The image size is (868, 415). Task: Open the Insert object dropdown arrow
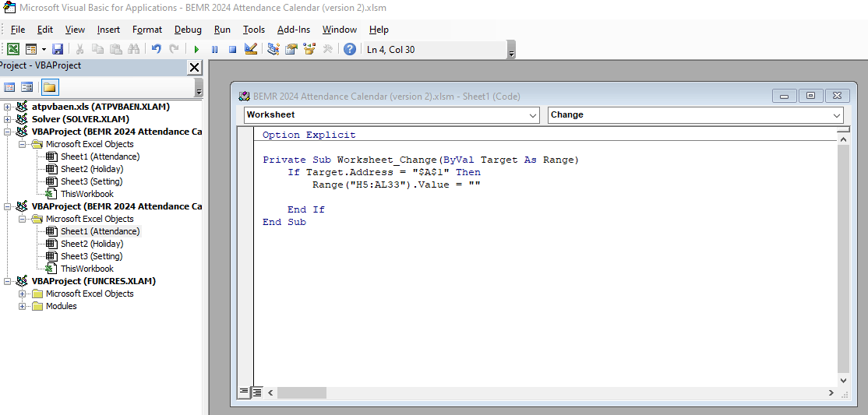(x=43, y=49)
